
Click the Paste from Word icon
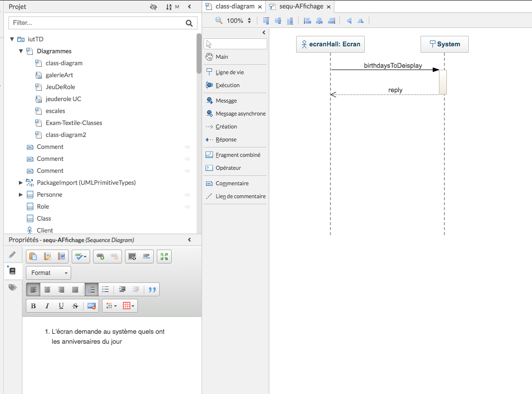[x=62, y=257]
